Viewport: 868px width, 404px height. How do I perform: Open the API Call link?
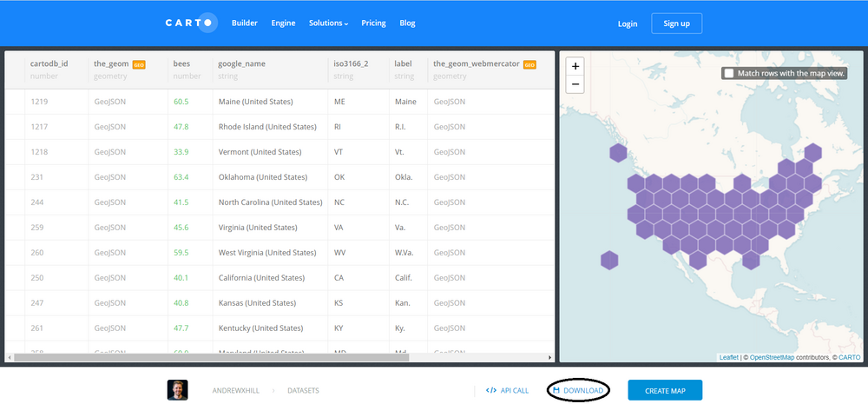(x=507, y=391)
